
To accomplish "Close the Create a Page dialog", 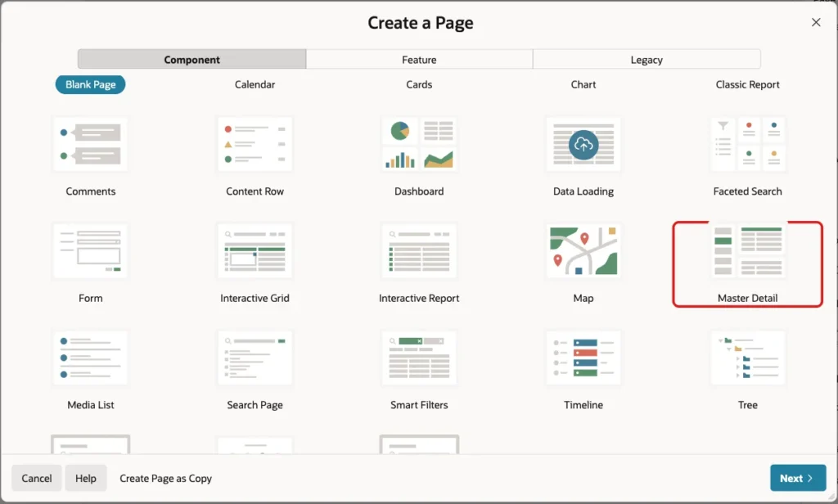I will click(816, 22).
